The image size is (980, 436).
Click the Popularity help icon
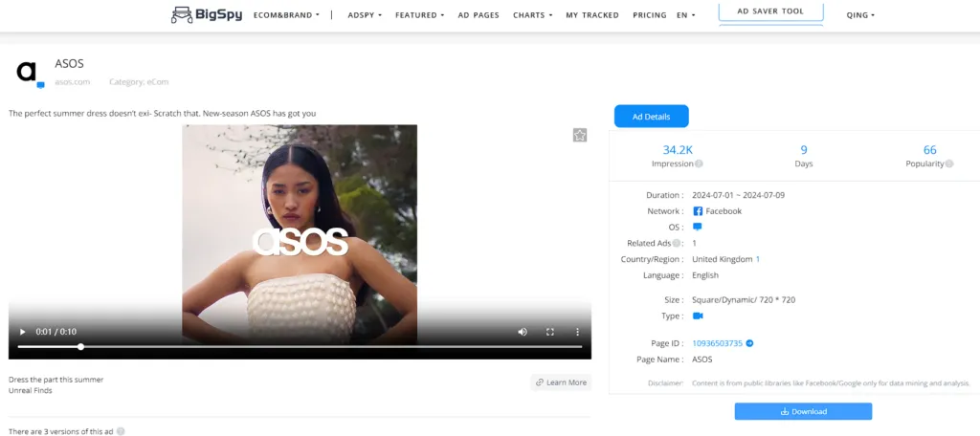[949, 164]
